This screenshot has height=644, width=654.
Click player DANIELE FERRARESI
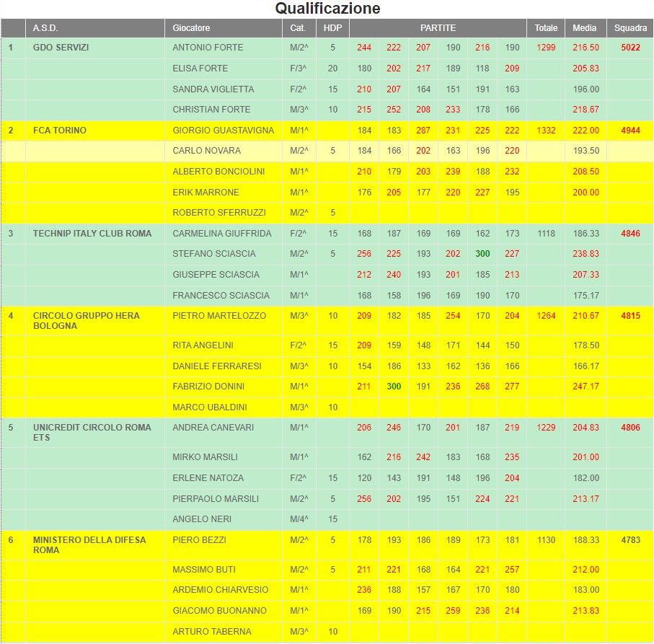pos(217,366)
